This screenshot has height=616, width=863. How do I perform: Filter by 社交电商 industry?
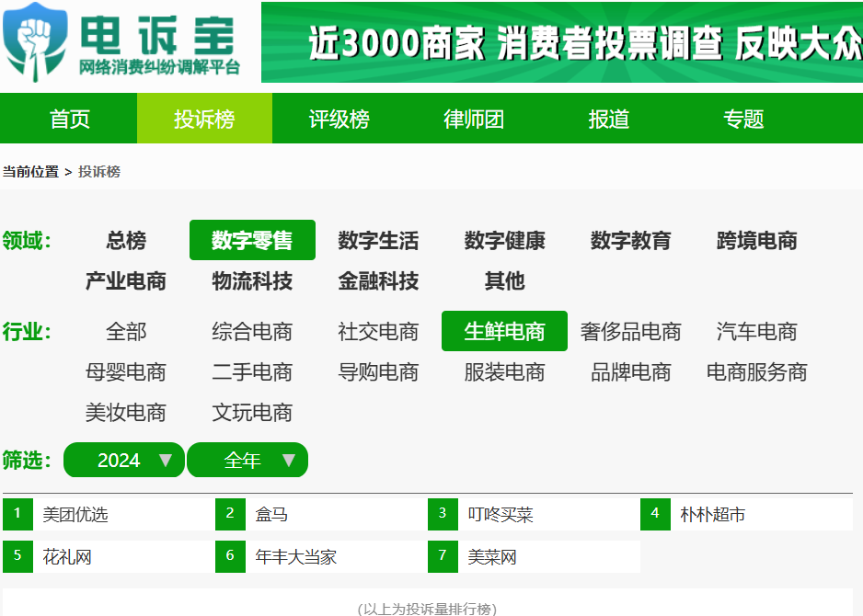click(378, 332)
